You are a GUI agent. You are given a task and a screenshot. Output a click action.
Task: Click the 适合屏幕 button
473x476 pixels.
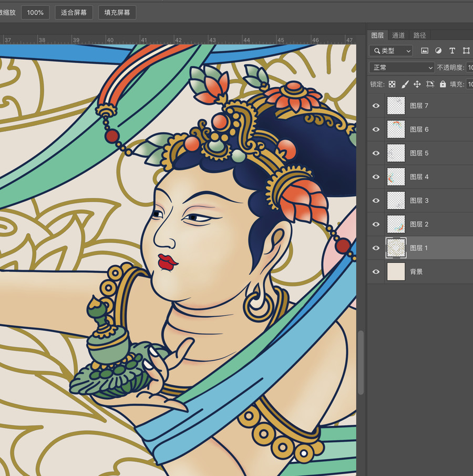(x=74, y=13)
